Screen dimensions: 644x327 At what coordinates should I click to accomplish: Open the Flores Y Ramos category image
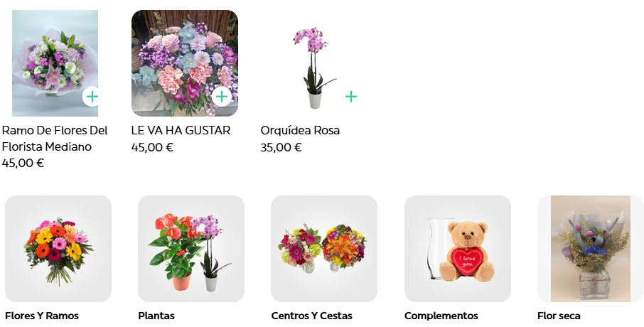(x=58, y=249)
